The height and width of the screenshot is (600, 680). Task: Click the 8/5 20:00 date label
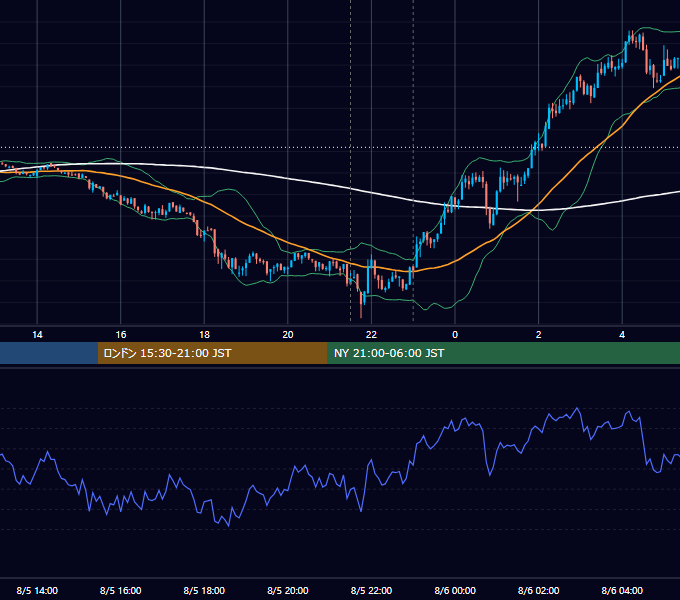coord(288,591)
